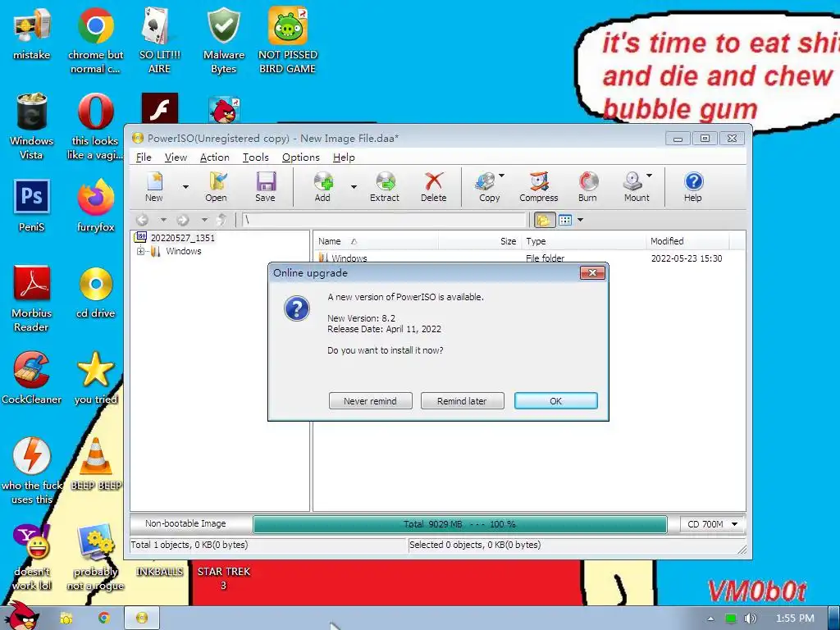Click the NOT PISSED BIRD GAME icon

[288, 41]
